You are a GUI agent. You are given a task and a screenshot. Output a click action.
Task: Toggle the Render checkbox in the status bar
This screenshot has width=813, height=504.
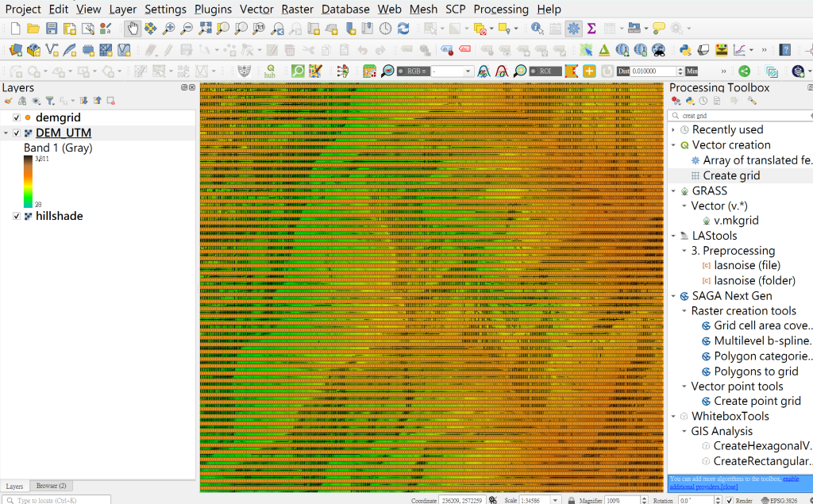tap(730, 500)
